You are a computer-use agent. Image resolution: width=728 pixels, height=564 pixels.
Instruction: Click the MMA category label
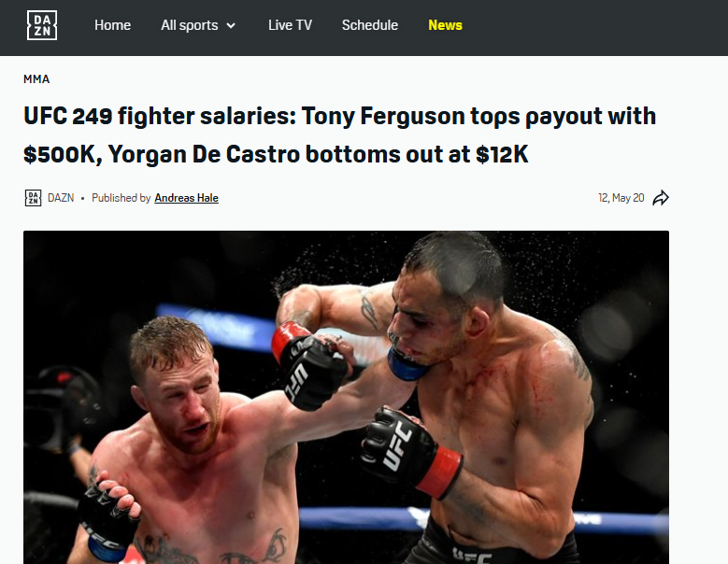tap(36, 79)
